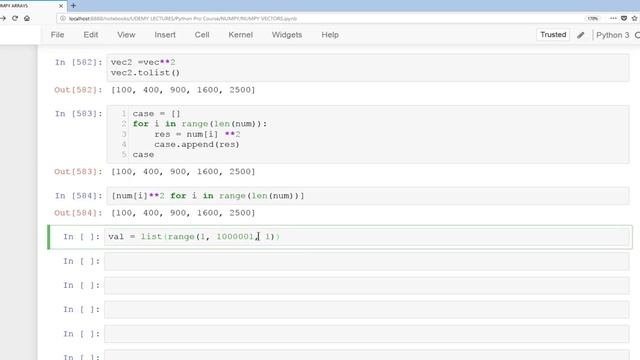Click the In [582] prompt label
640x360 pixels.
point(78,62)
